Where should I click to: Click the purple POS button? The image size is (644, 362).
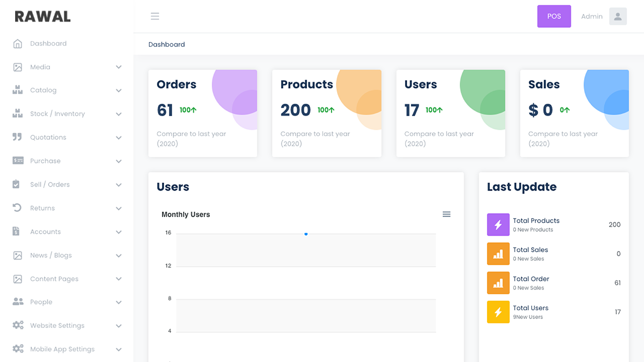pyautogui.click(x=554, y=16)
